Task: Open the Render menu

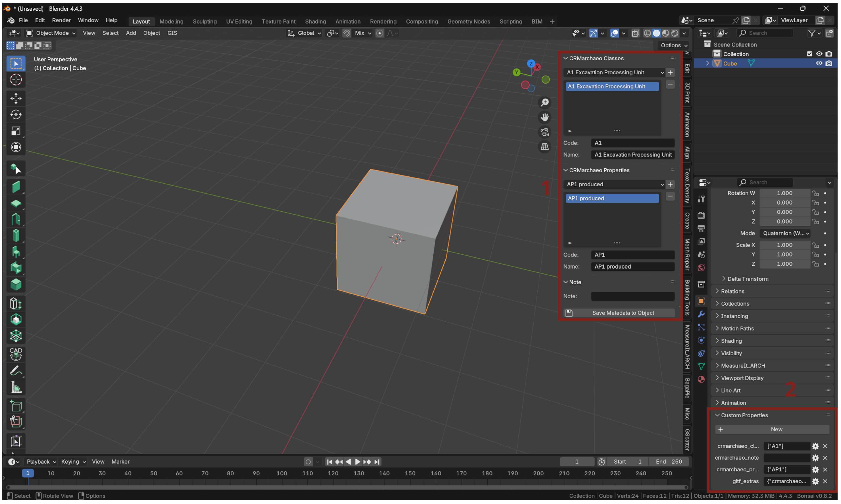Action: (x=61, y=20)
